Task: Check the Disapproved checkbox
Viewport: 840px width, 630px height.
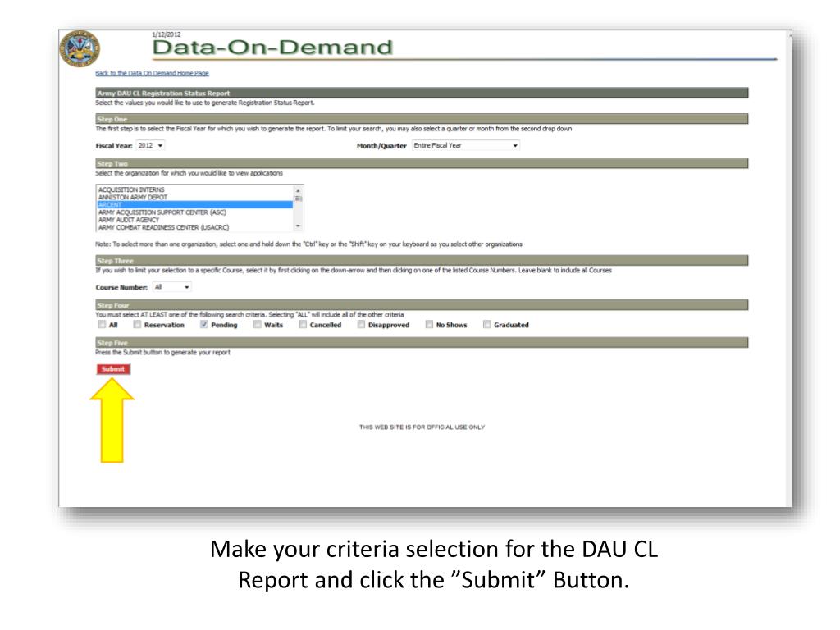Action: [361, 325]
